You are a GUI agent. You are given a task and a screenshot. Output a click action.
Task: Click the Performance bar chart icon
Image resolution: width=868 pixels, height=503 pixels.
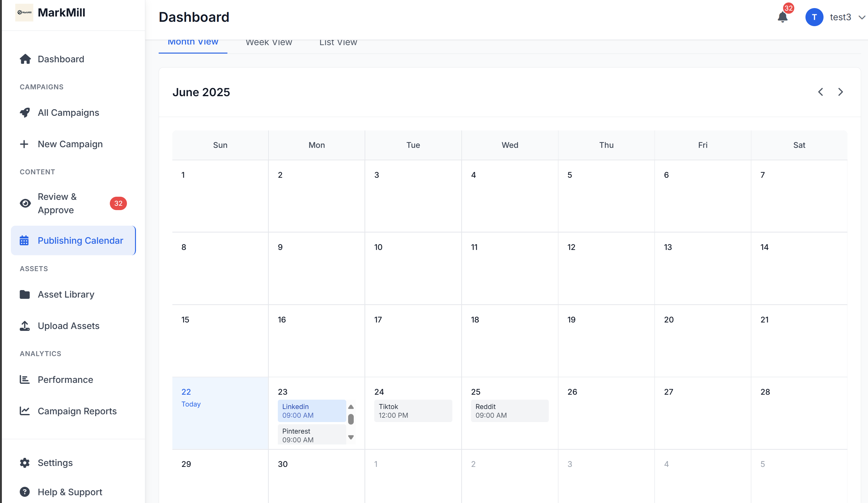[x=25, y=379]
